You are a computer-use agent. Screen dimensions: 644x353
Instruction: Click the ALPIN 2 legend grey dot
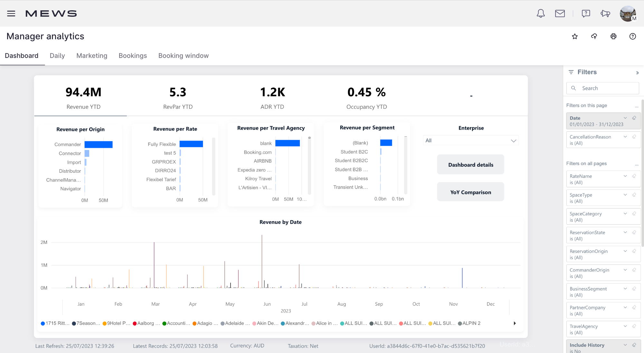coord(460,323)
